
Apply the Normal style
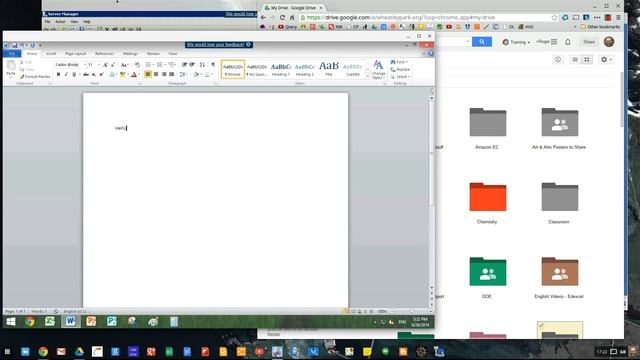point(233,69)
